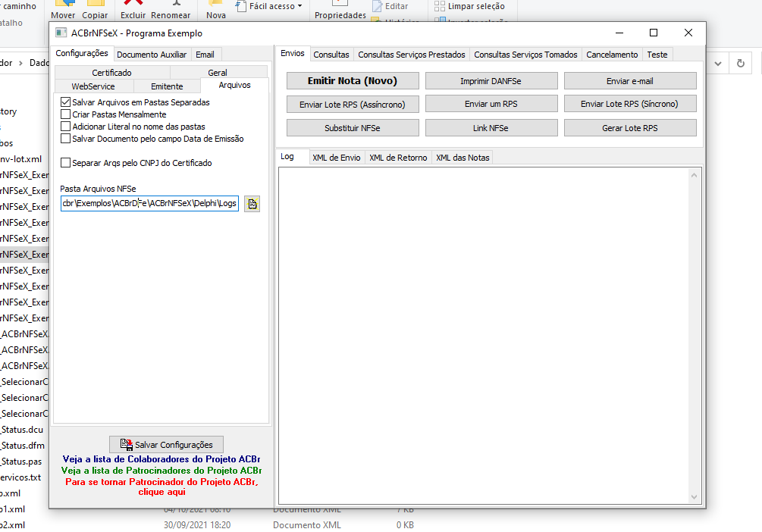This screenshot has width=762, height=532.
Task: Select the _Status.dfm file in Explorer
Action: [x=22, y=446]
